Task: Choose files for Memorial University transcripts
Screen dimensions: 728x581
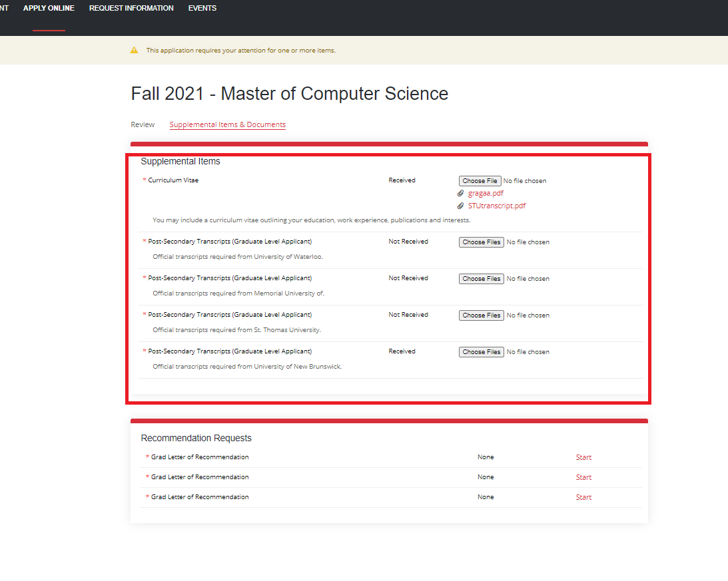Action: (x=481, y=279)
